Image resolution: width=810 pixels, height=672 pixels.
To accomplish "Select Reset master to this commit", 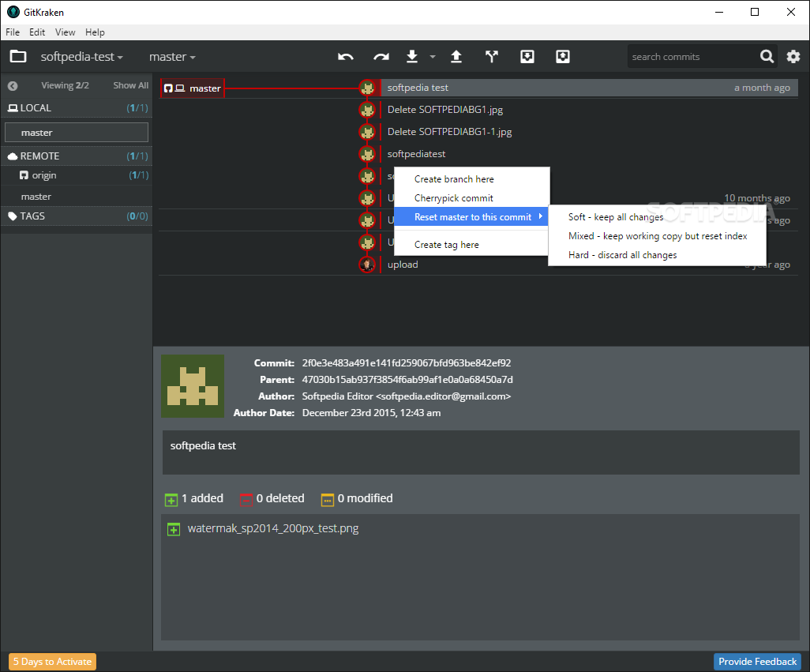I will click(471, 217).
